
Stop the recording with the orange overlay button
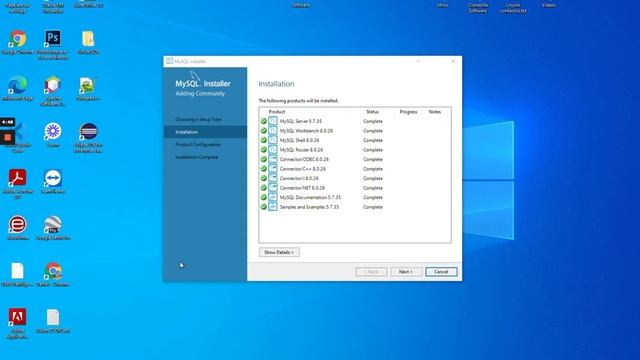7,138
